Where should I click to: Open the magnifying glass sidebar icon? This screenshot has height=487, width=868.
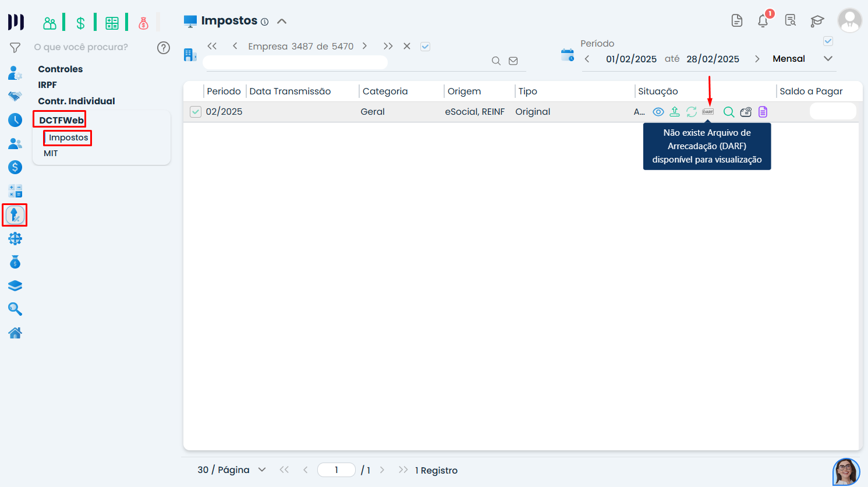(x=15, y=309)
